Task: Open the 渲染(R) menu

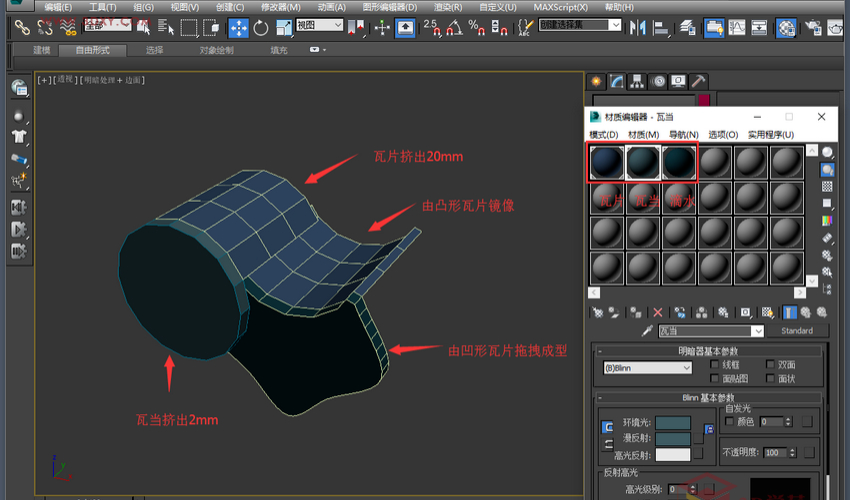Action: [x=448, y=7]
